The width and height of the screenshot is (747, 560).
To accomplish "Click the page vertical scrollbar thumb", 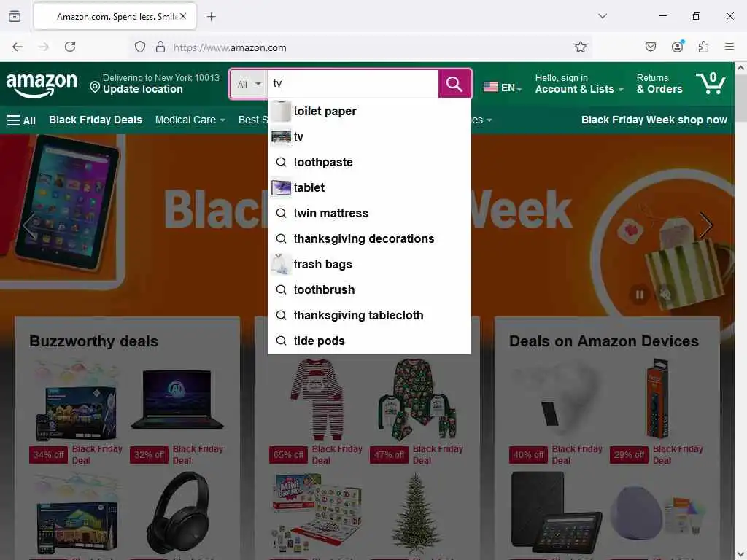I will 740,98.
